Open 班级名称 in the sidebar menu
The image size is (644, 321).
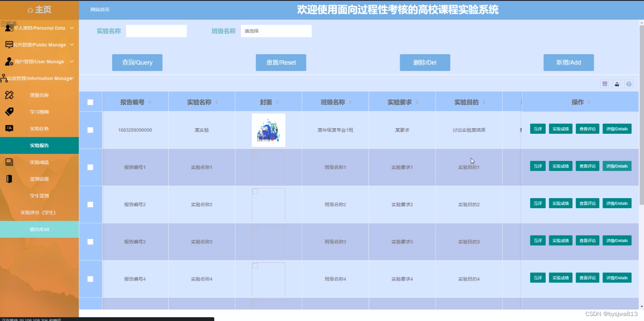point(39,95)
